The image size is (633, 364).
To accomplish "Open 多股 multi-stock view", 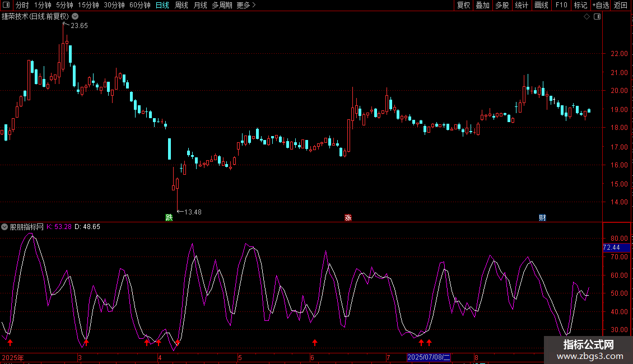I will coord(502,5).
